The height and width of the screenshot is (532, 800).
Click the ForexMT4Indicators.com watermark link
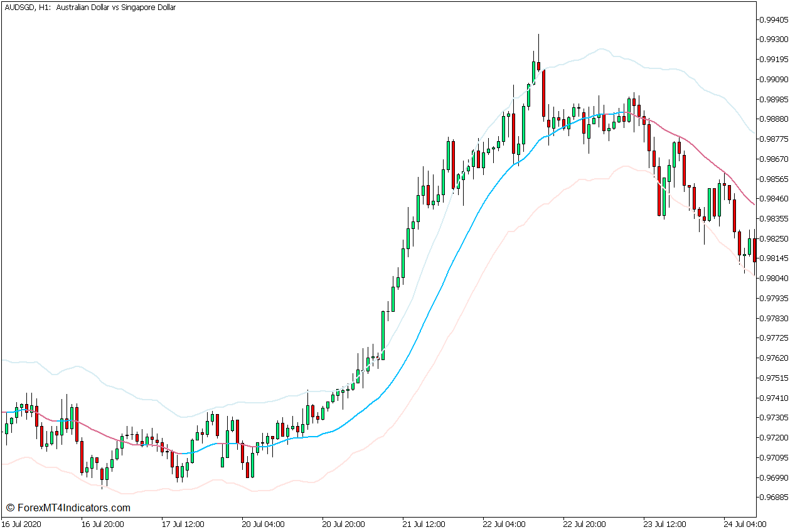click(68, 508)
